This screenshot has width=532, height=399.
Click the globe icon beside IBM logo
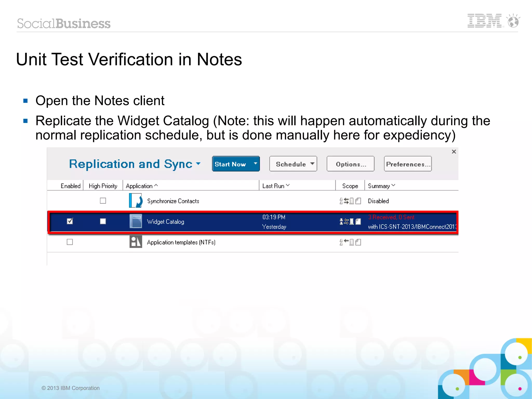[513, 21]
